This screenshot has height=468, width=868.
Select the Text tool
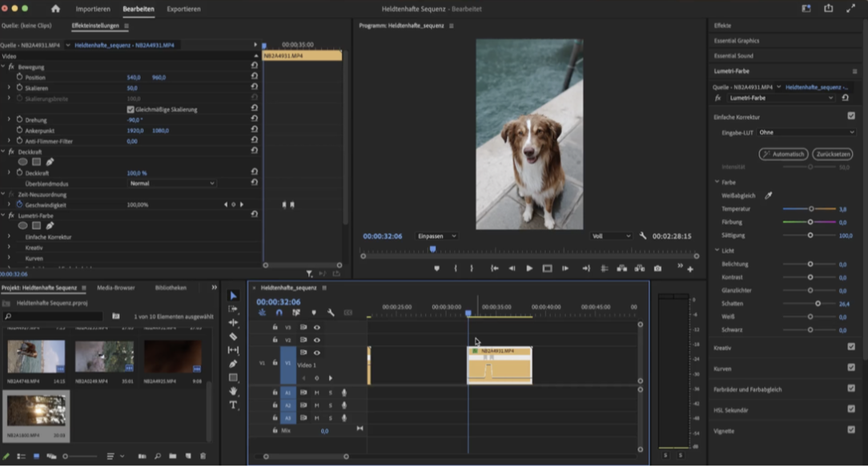(233, 405)
